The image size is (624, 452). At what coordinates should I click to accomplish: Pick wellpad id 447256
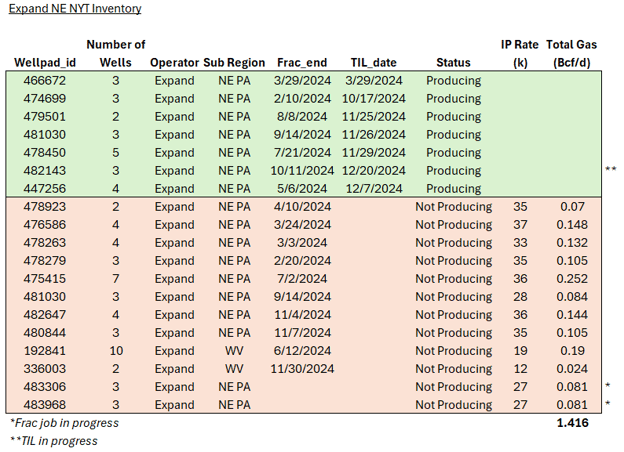(44, 189)
